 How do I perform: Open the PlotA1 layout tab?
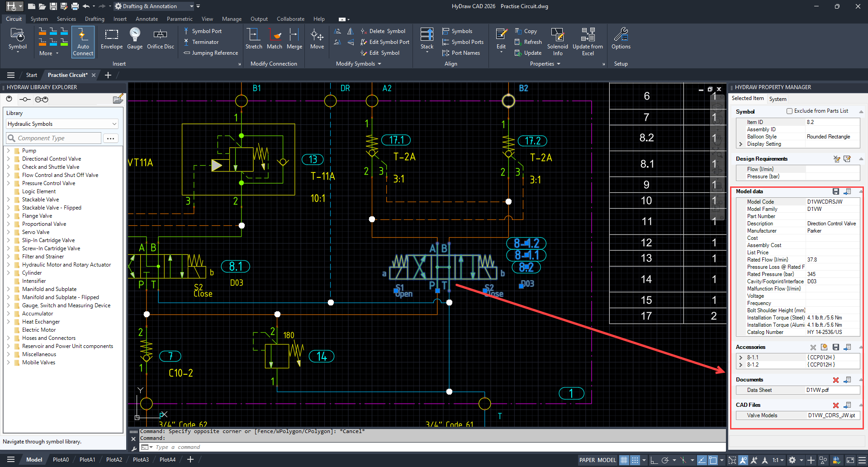(87, 459)
